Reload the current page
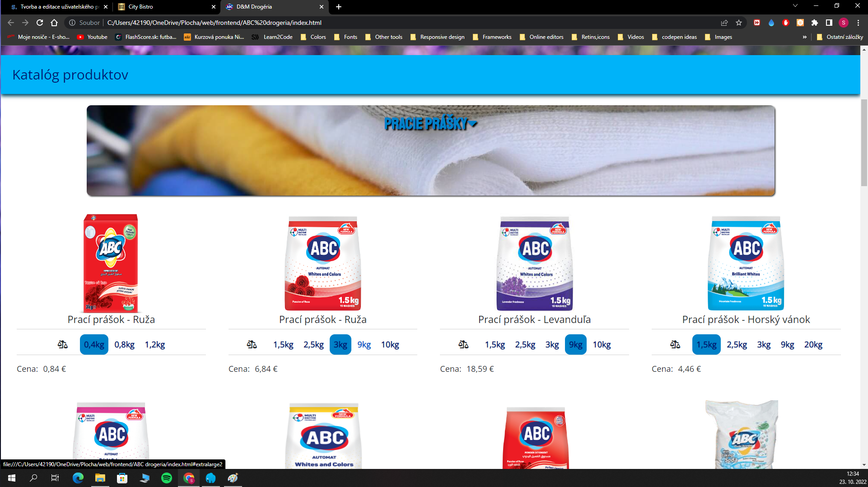Viewport: 868px width, 487px height. click(x=40, y=23)
